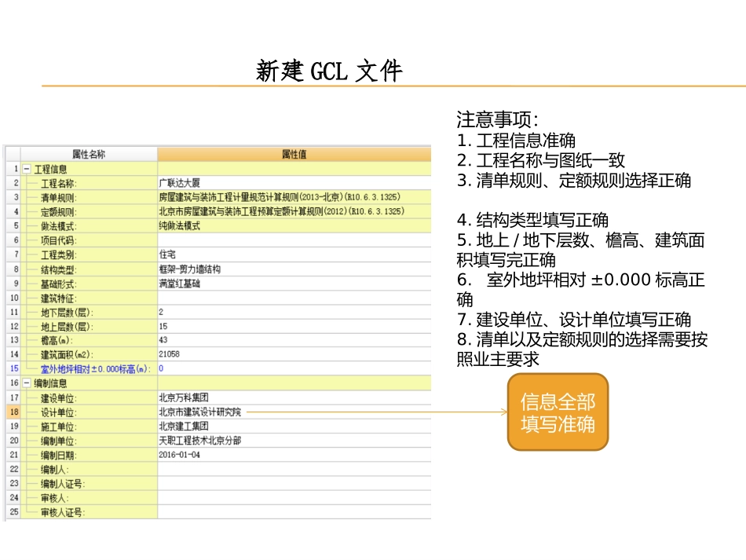Click the 清单规则 property label

[59, 198]
